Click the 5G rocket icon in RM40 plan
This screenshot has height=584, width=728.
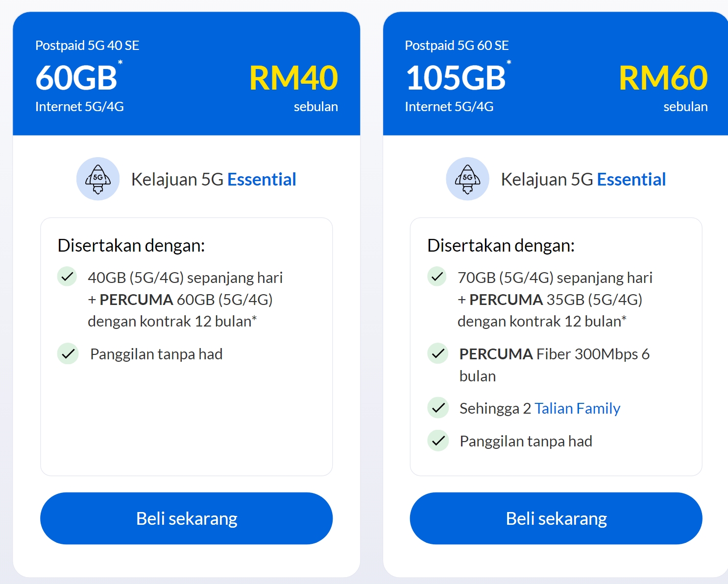click(x=98, y=179)
